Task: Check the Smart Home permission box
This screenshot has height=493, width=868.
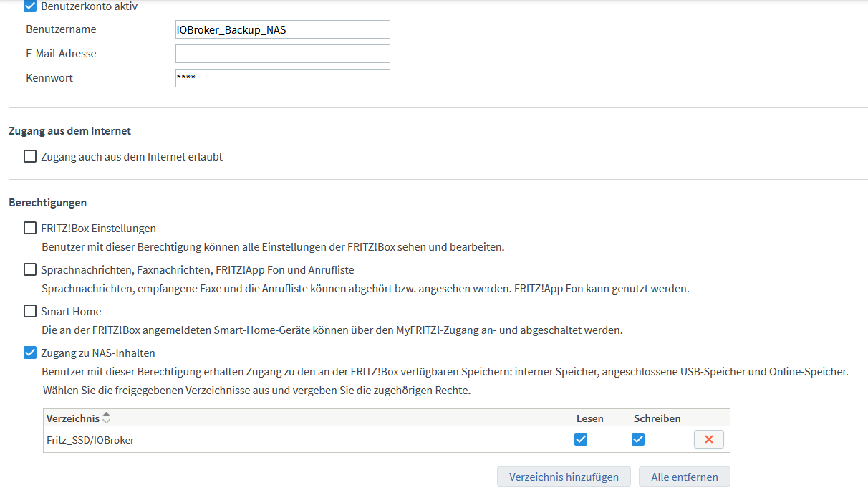Action: coord(30,311)
